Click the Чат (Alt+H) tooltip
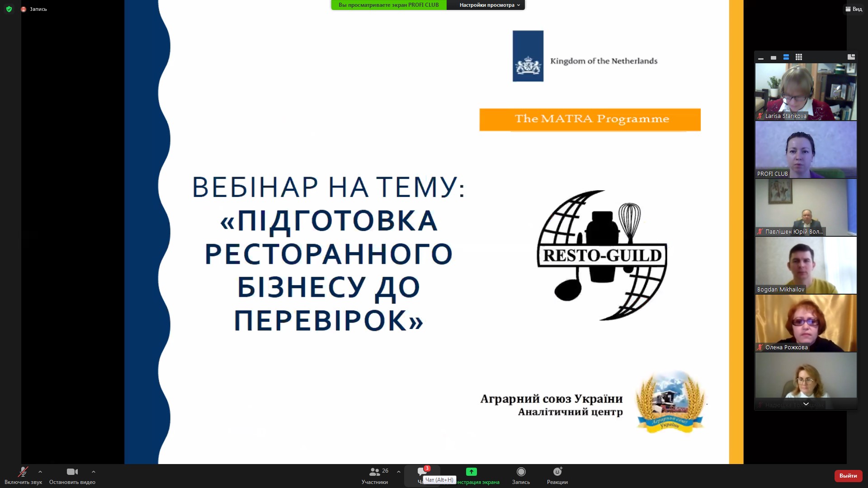868x488 pixels. [x=439, y=480]
